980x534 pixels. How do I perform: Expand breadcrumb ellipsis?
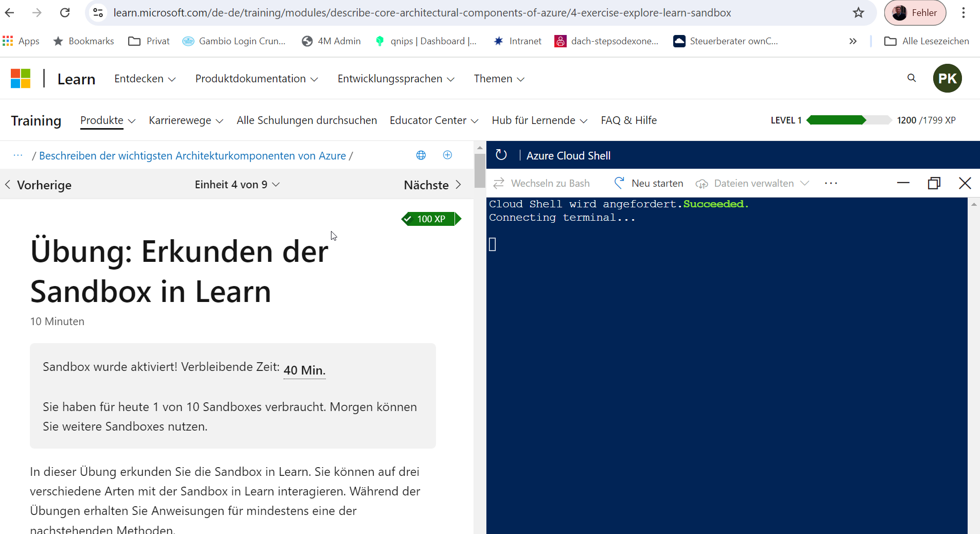(18, 155)
